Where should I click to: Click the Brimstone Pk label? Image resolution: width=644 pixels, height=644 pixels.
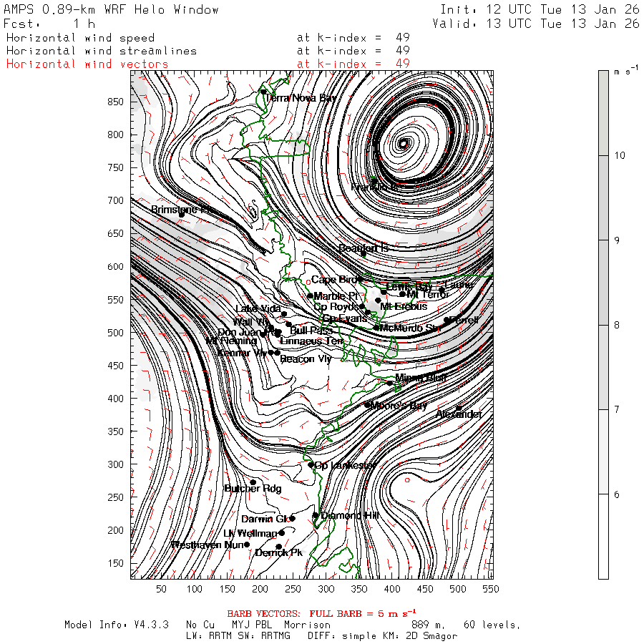click(182, 210)
